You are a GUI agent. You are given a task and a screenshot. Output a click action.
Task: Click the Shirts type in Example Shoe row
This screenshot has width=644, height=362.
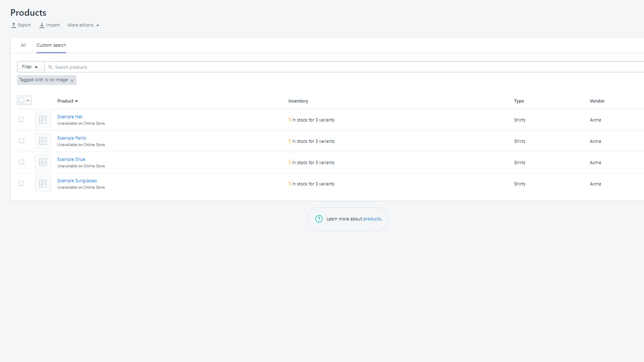(520, 162)
